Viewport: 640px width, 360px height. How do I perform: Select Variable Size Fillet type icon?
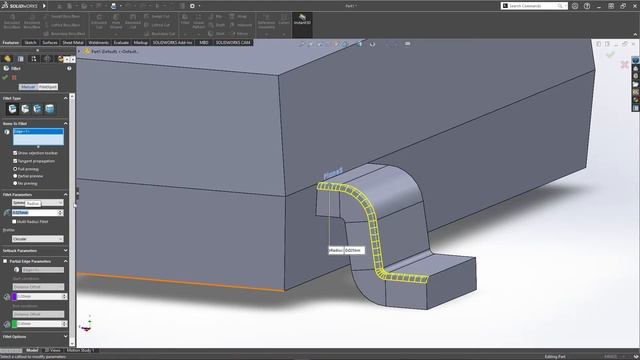tap(25, 109)
